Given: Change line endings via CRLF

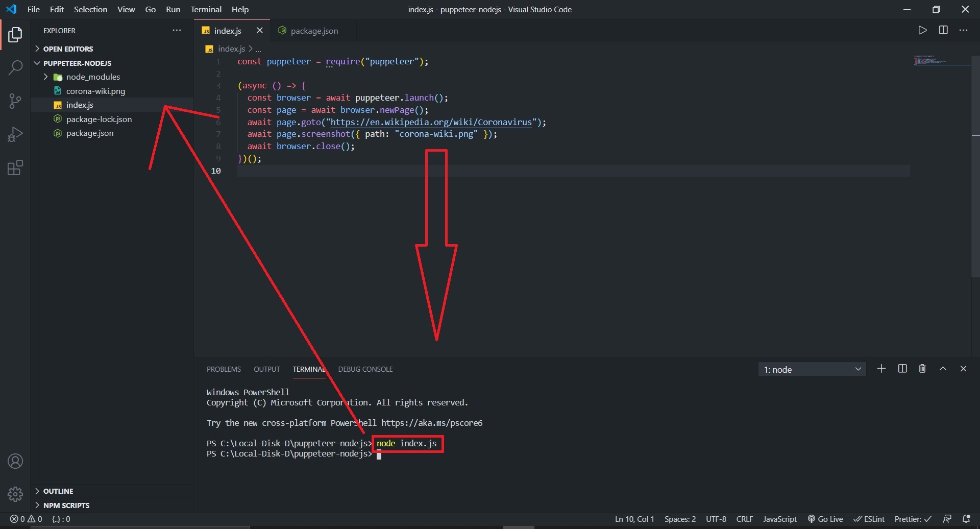Looking at the screenshot, I should pyautogui.click(x=744, y=519).
